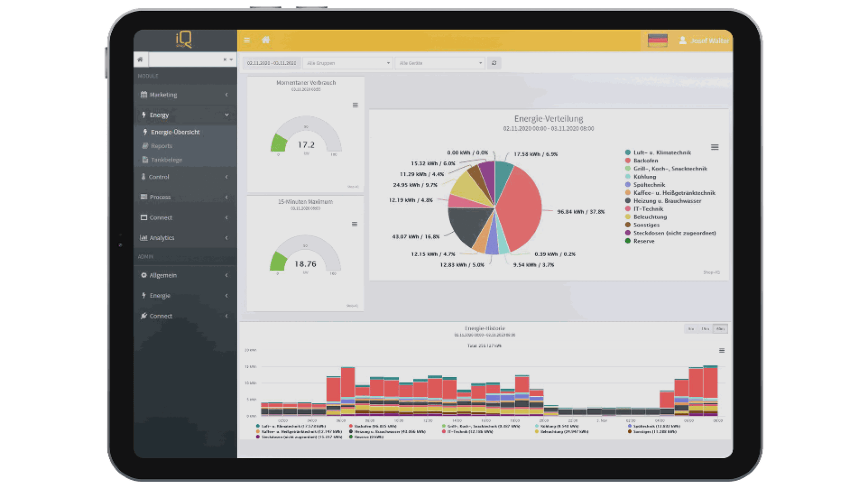Click the date range input field

pyautogui.click(x=271, y=63)
